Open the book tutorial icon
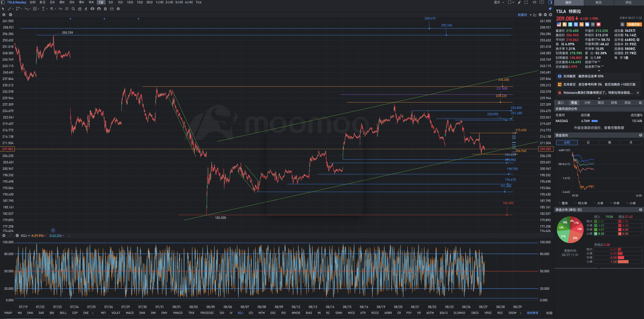Viewport: 644px width, 319px height. coord(542,2)
